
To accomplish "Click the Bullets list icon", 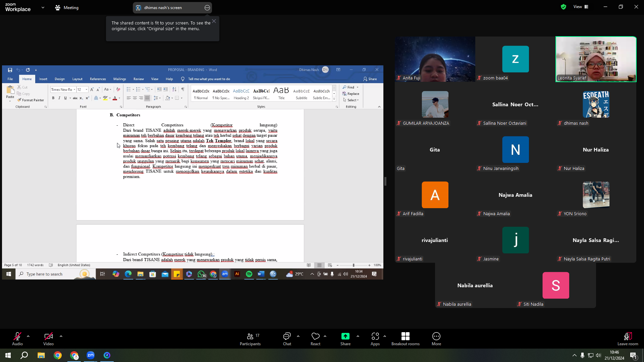I will pos(128,89).
